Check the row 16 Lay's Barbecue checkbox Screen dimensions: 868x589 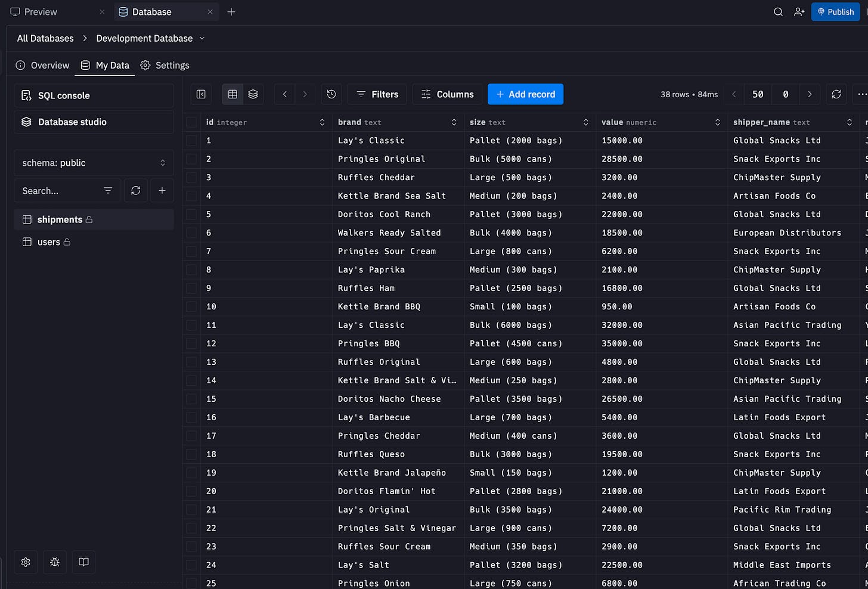(x=191, y=418)
